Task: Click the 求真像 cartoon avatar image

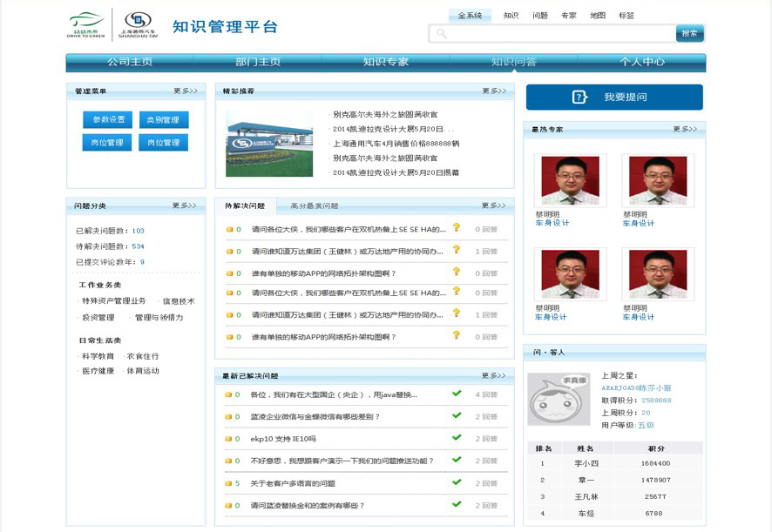Action: point(558,400)
